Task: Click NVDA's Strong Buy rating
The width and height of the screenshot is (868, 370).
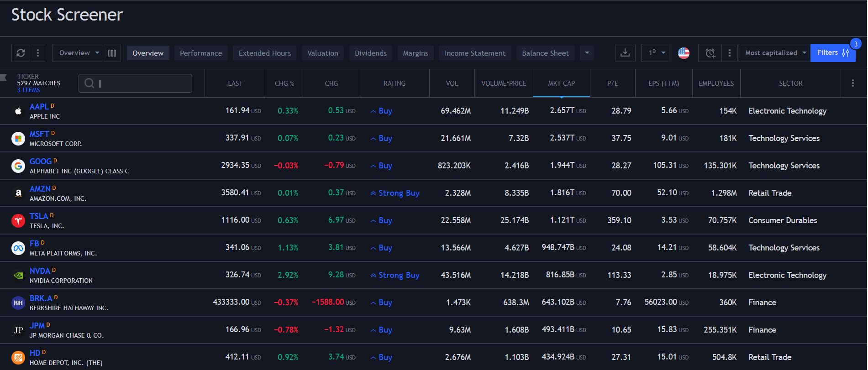Action: 395,275
